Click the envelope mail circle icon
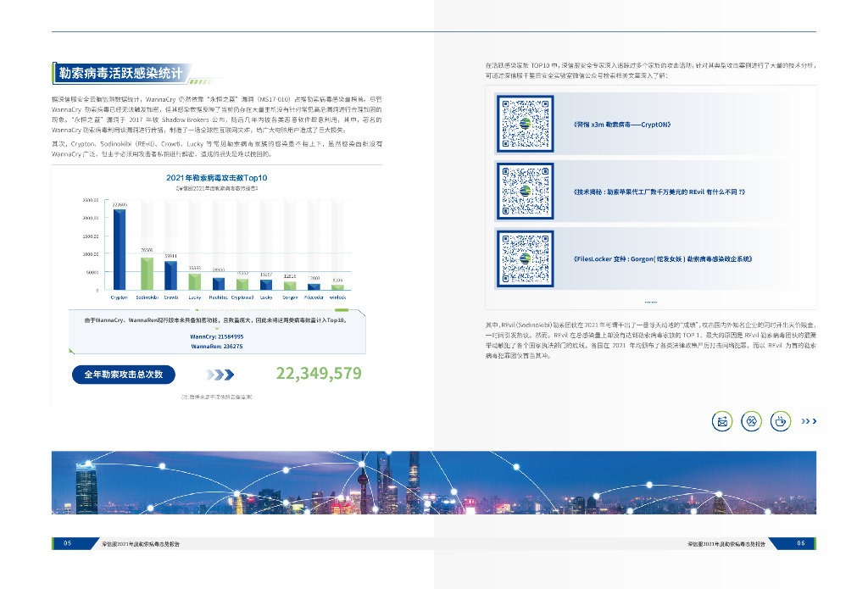Viewport: 868px width, 589px height. click(722, 421)
